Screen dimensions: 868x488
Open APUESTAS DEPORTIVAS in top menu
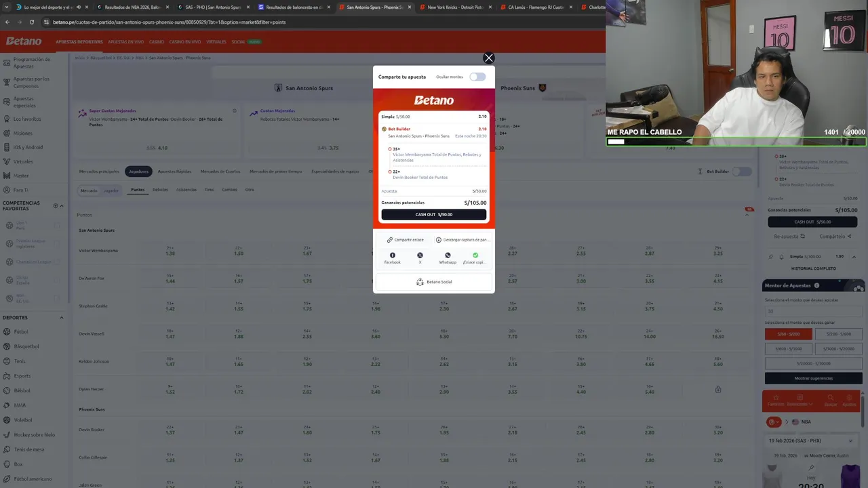click(x=79, y=42)
